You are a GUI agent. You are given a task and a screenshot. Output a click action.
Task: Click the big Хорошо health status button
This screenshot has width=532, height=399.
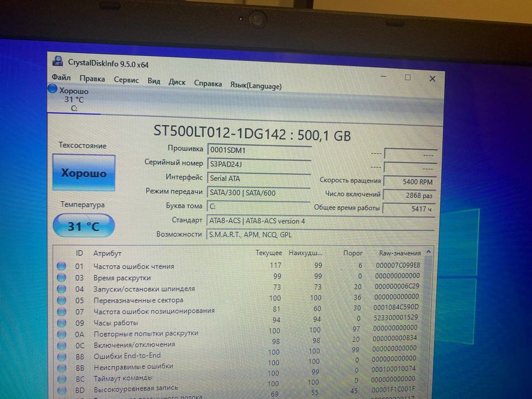click(84, 173)
